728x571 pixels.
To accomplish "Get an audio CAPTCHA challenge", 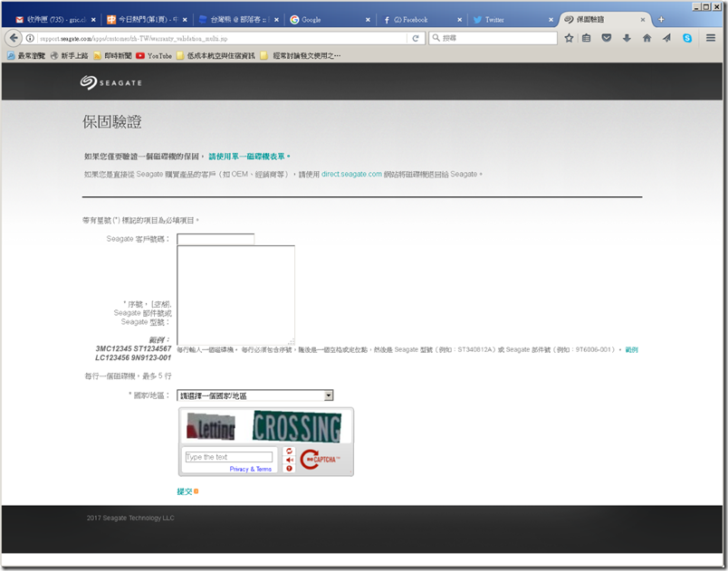I will (289, 460).
